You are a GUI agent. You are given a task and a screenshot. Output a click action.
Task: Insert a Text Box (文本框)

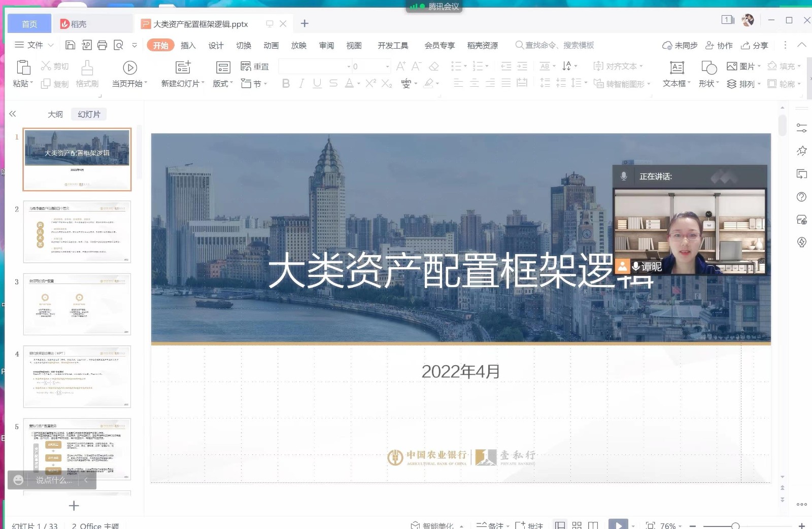coord(676,74)
